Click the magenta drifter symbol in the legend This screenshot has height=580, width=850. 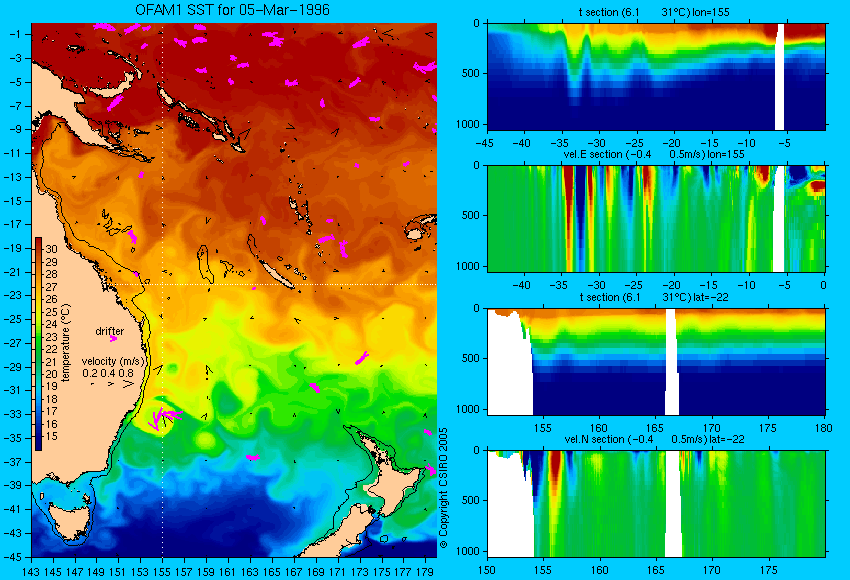(x=113, y=339)
